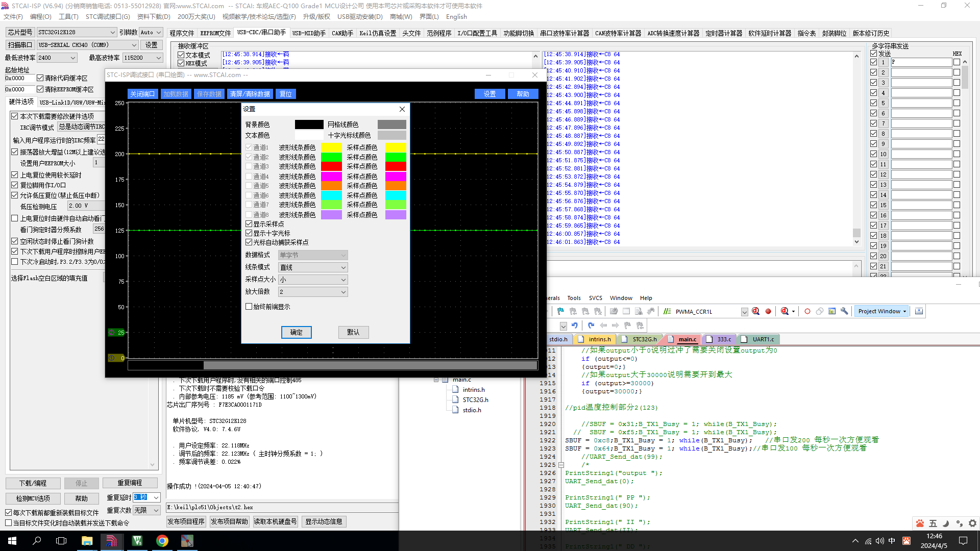
Task: Uncheck 显示十字光标 checkbox
Action: 249,233
